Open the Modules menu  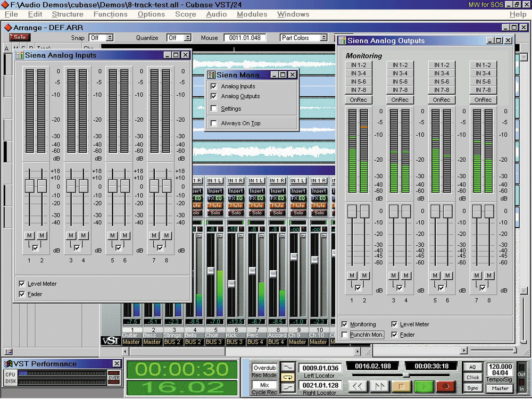(x=252, y=14)
